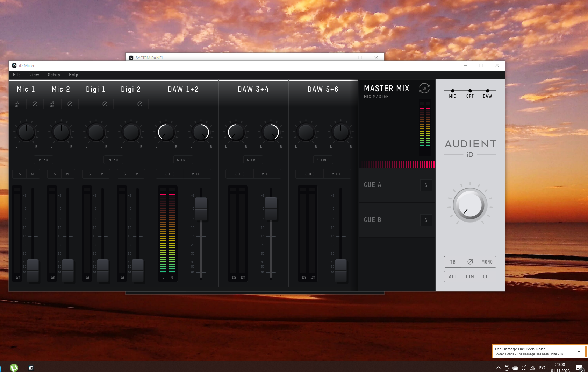Open the Wi-Fi network tray icon
Viewport: 588px width, 372px height.
coord(532,368)
